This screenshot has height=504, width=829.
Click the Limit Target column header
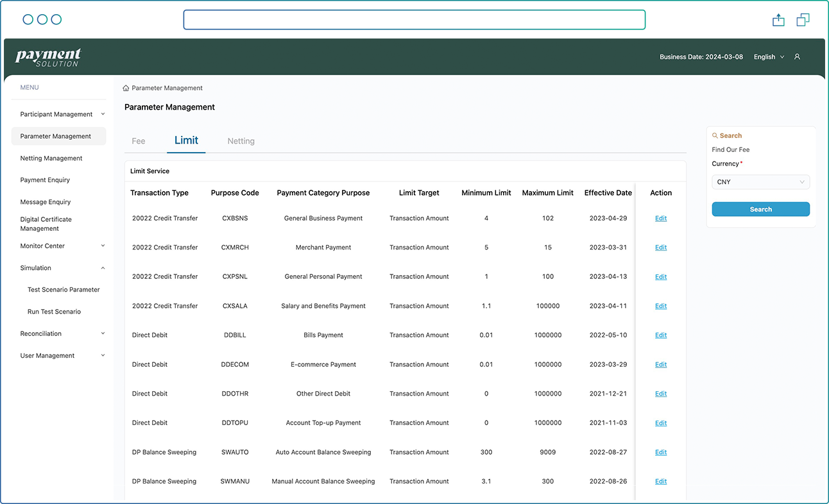click(419, 193)
